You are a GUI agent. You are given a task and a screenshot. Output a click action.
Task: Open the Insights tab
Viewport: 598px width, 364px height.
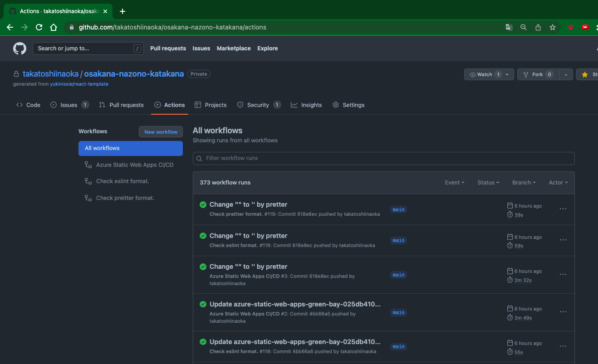[306, 105]
